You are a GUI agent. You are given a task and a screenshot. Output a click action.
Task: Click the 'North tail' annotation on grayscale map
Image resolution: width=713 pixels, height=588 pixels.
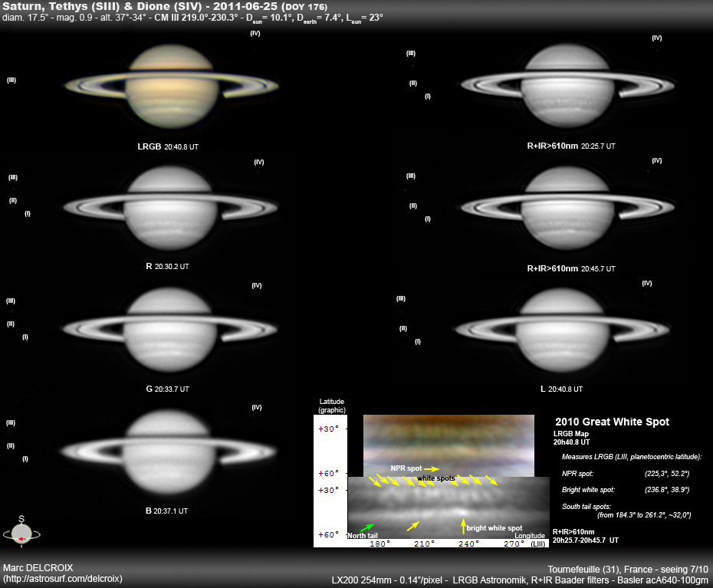[x=363, y=536]
